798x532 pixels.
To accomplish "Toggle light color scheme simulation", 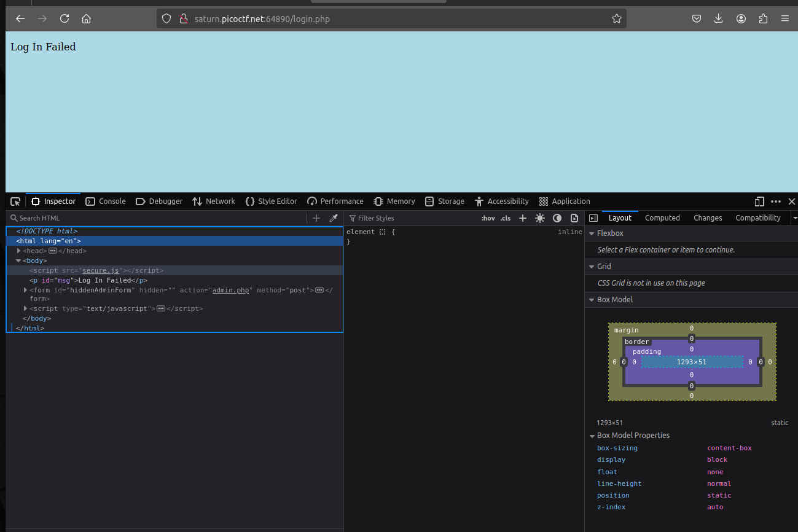I will coord(540,218).
